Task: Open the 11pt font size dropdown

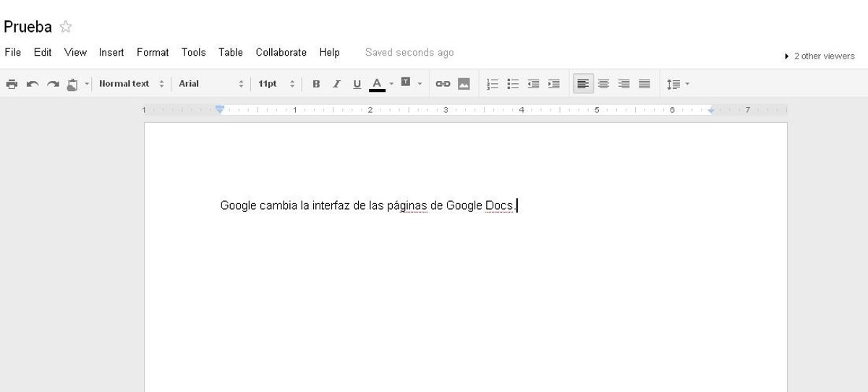Action: (276, 84)
